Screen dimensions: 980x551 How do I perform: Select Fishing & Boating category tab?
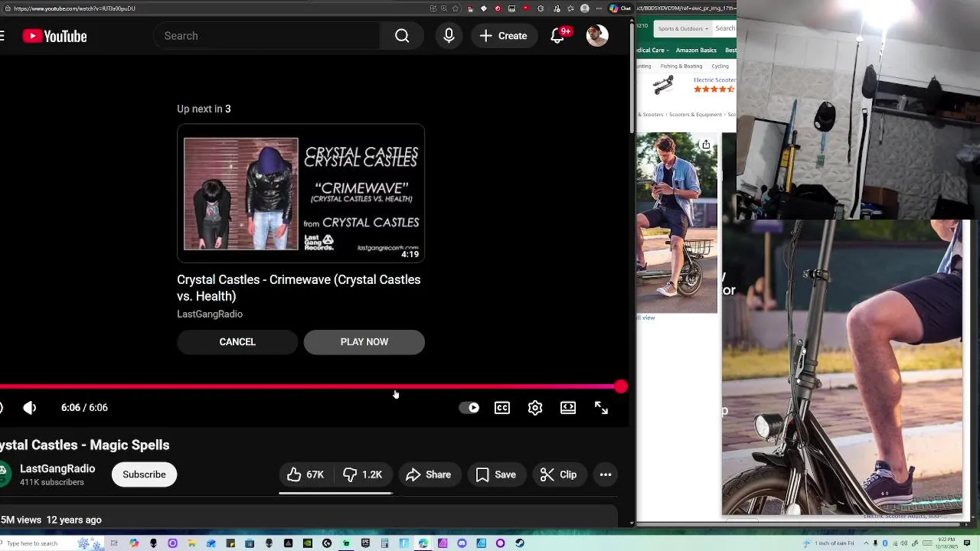pyautogui.click(x=681, y=66)
